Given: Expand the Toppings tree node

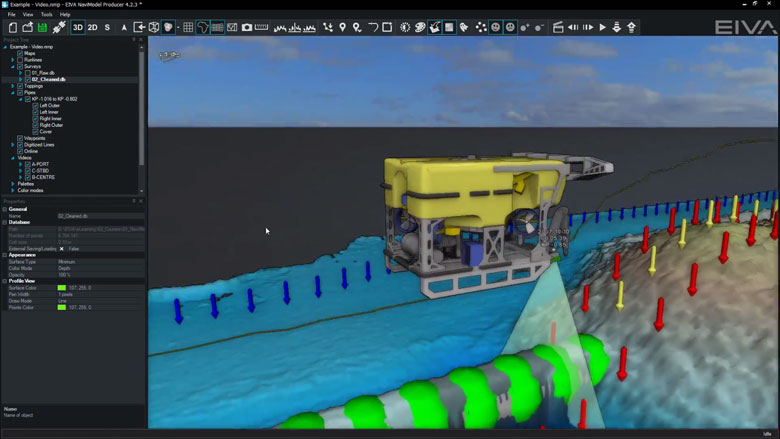Looking at the screenshot, I should pos(13,86).
